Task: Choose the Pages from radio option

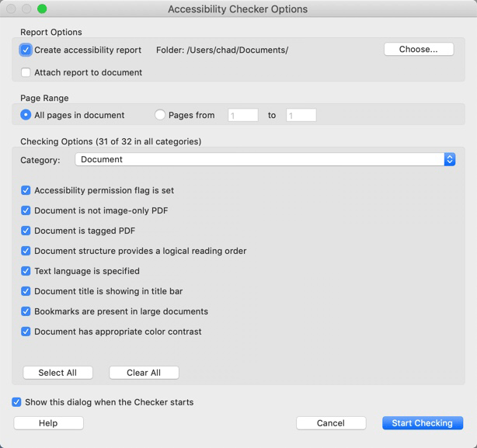Action: tap(160, 115)
